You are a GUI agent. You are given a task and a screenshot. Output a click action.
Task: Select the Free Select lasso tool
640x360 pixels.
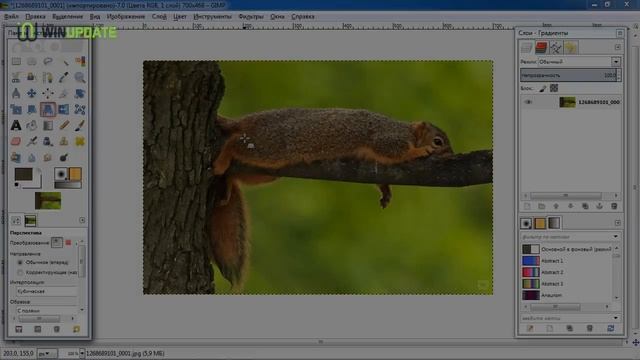tap(48, 62)
